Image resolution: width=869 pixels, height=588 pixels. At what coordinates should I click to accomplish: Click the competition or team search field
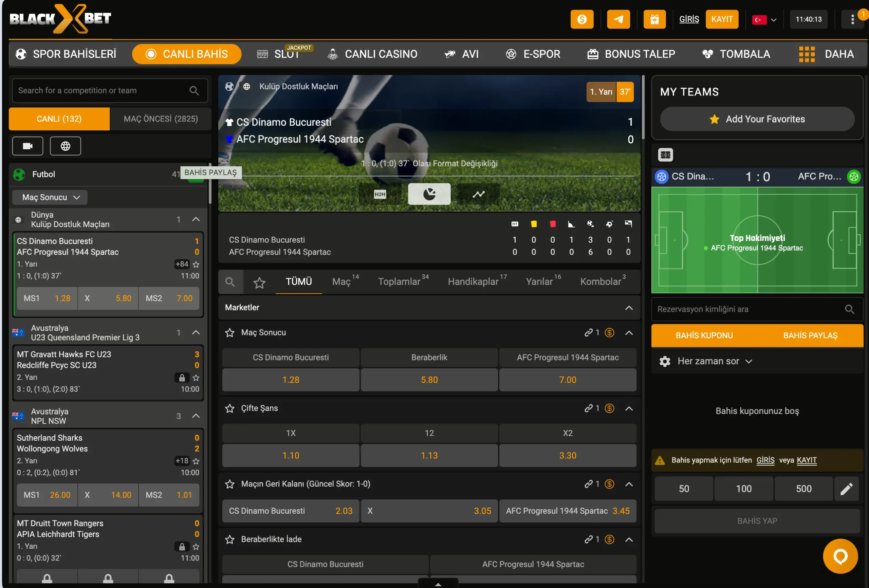coord(110,91)
